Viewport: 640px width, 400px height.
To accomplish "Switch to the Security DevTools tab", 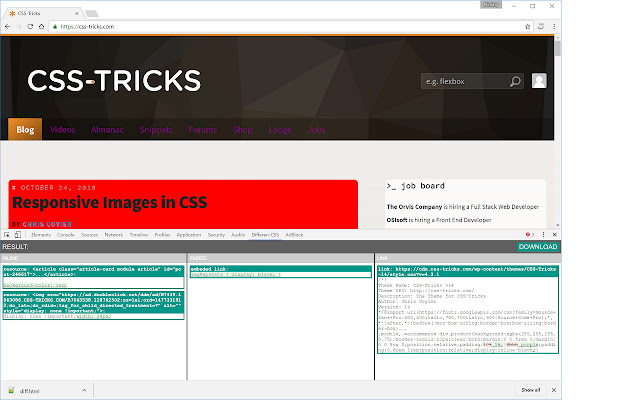I will coord(216,235).
